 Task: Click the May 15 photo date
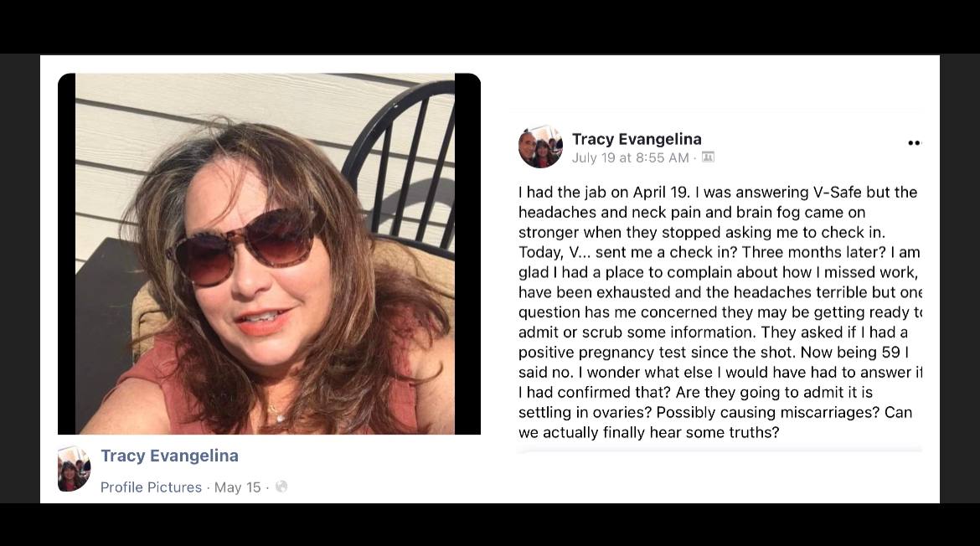click(x=238, y=487)
